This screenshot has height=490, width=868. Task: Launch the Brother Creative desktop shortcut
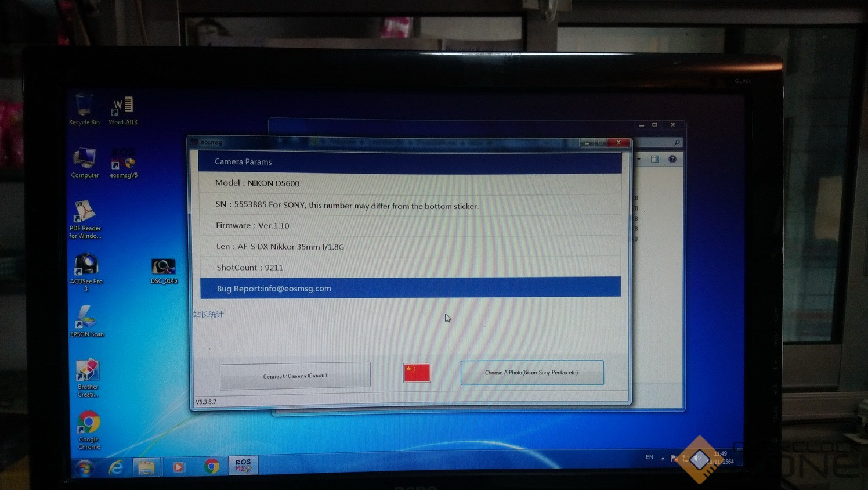click(x=88, y=378)
